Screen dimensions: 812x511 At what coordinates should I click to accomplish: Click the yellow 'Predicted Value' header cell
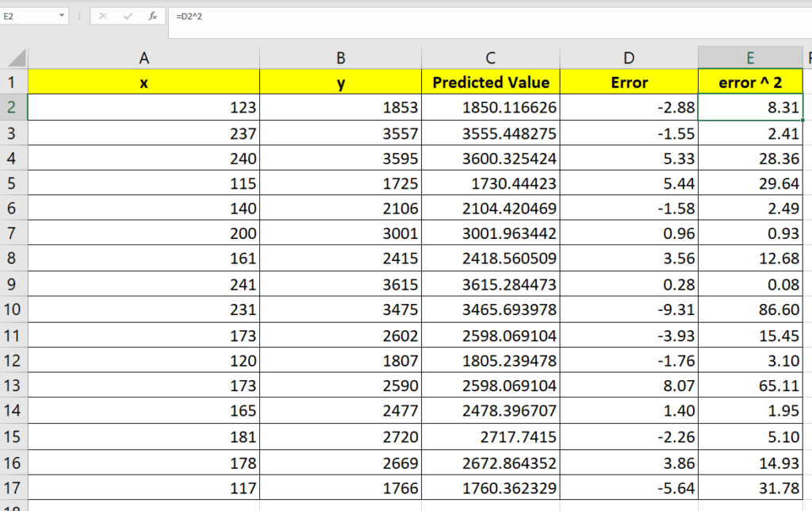490,82
